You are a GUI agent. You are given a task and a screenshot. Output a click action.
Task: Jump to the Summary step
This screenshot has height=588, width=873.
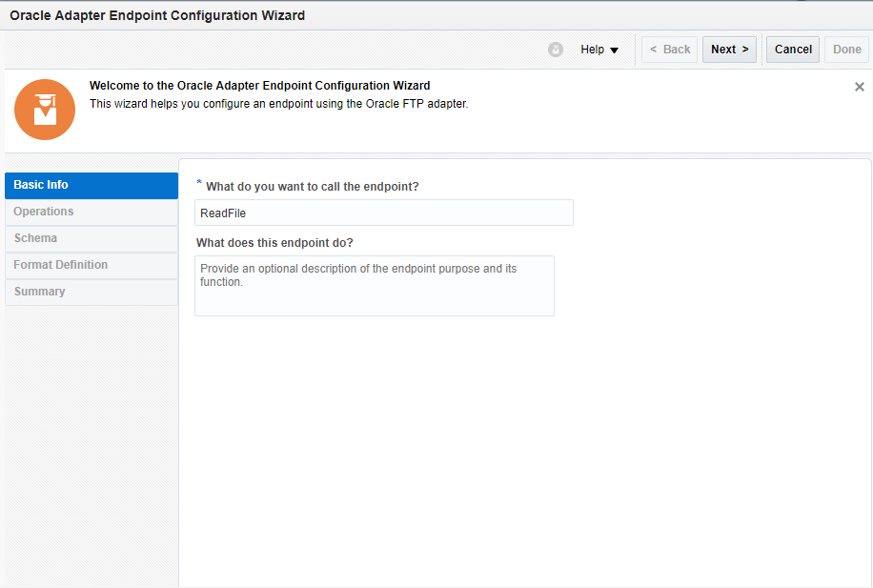click(x=91, y=292)
